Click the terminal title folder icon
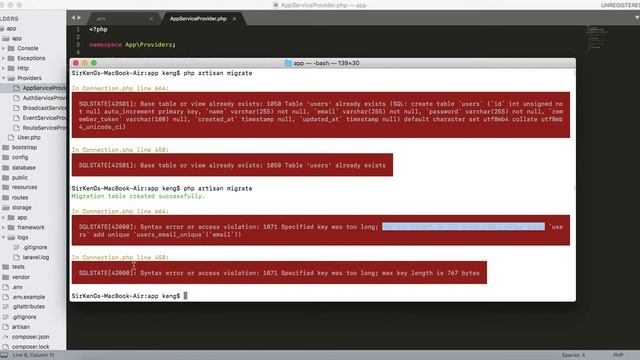This screenshot has height=360, width=640. (x=288, y=63)
